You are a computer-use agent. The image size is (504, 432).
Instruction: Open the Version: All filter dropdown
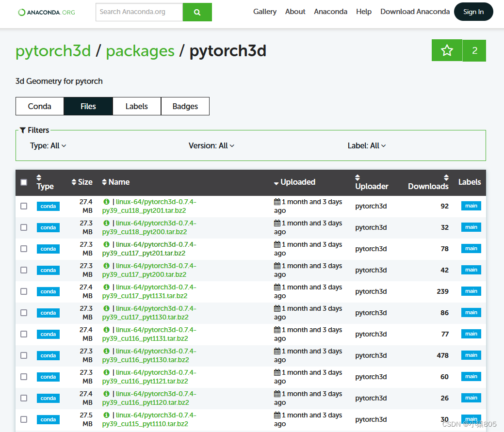click(211, 146)
